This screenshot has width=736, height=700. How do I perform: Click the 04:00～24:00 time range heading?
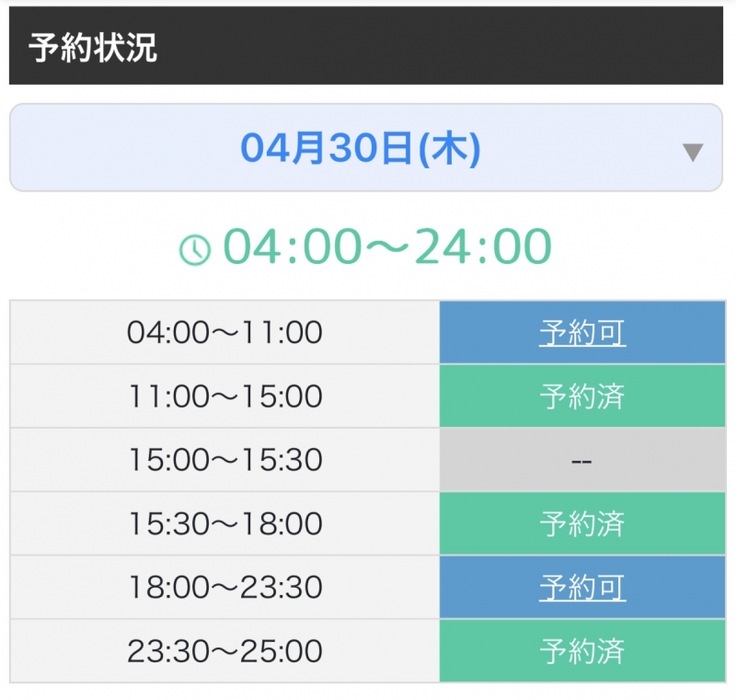click(x=368, y=245)
